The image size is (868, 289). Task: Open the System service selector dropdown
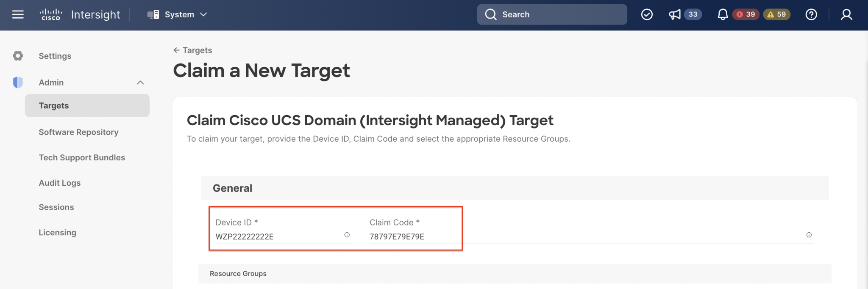click(x=177, y=14)
